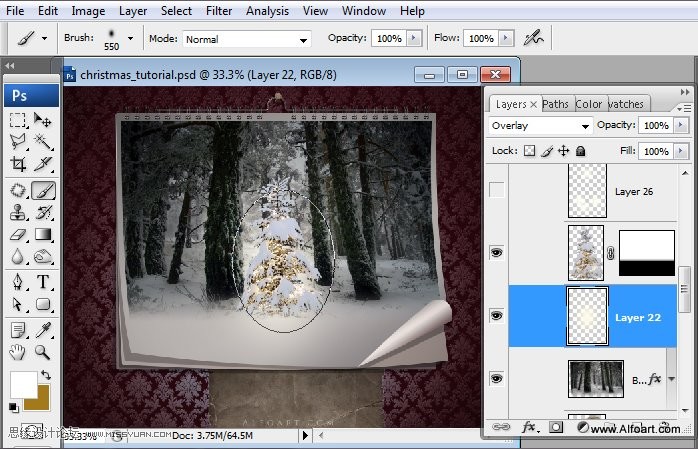This screenshot has height=449, width=698.
Task: Toggle lock transparent pixels
Action: pos(529,151)
